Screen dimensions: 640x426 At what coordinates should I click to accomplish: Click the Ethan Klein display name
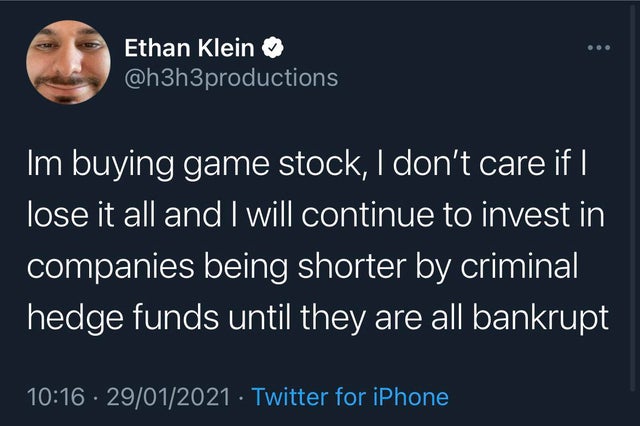click(x=189, y=48)
